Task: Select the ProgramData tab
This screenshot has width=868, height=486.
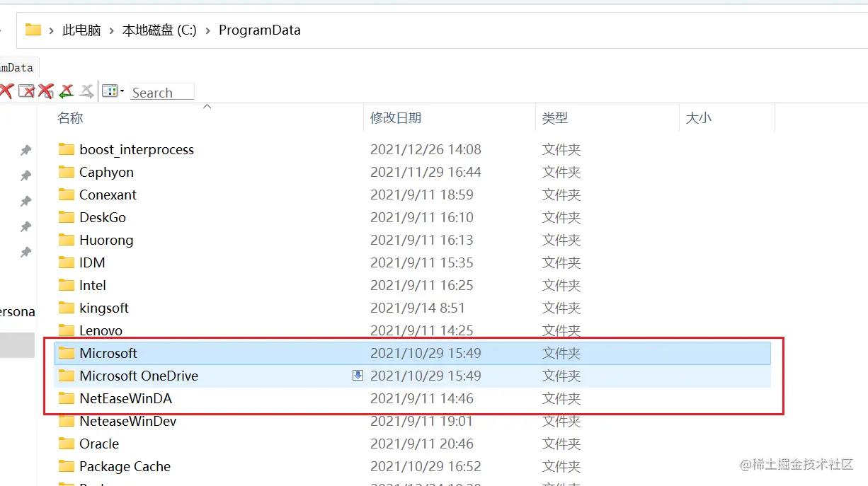Action: (18, 68)
